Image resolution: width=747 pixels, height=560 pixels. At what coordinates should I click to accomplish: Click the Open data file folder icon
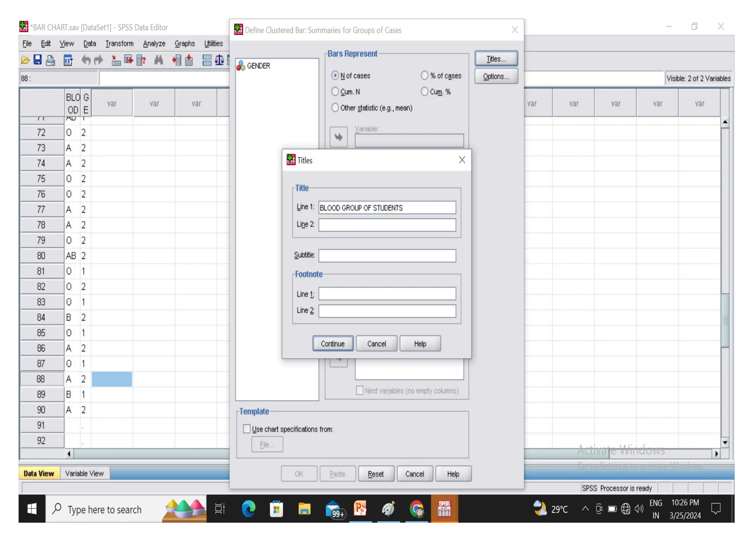25,60
